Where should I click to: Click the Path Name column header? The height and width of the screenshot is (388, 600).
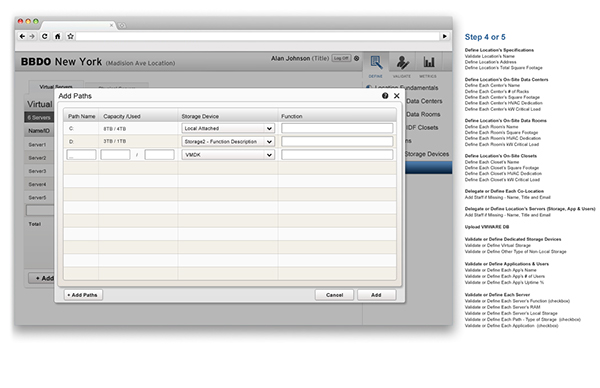[x=82, y=116]
